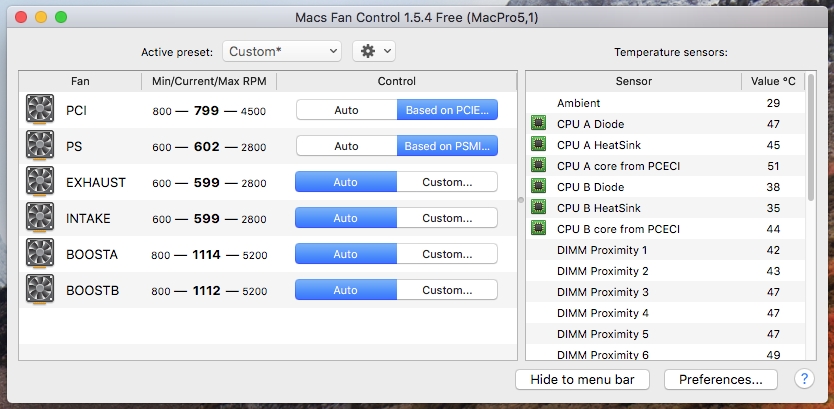Open the Active preset dropdown
This screenshot has height=409, width=834.
pos(282,51)
